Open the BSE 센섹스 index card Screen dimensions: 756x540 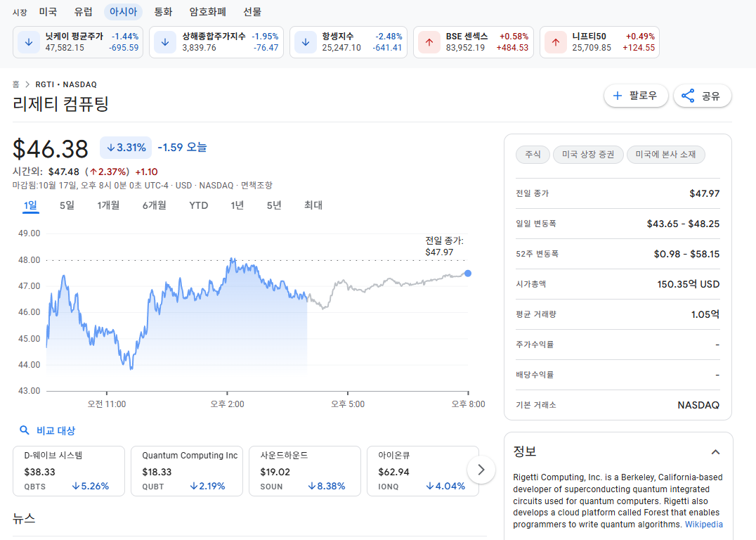click(x=474, y=42)
